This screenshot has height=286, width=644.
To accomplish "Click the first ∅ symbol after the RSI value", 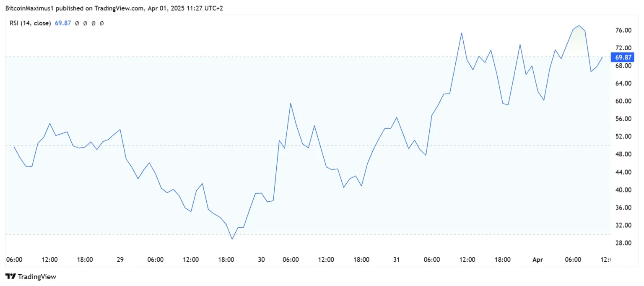I will coord(77,23).
